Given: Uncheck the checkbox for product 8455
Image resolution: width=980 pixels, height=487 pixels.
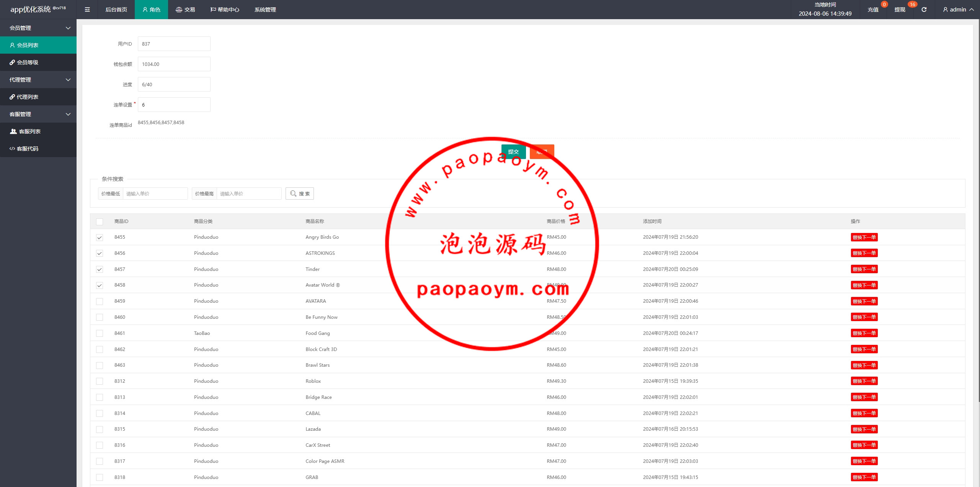Looking at the screenshot, I should pos(100,238).
